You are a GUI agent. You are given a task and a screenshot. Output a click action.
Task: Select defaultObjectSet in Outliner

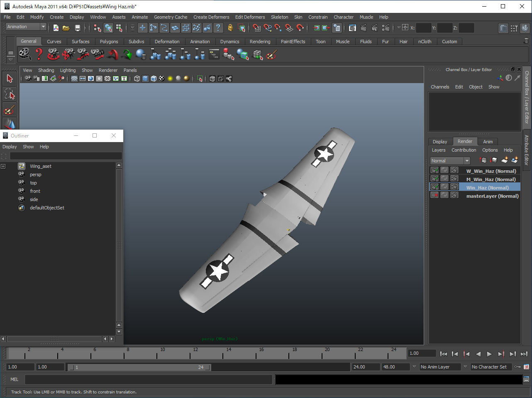tap(47, 208)
